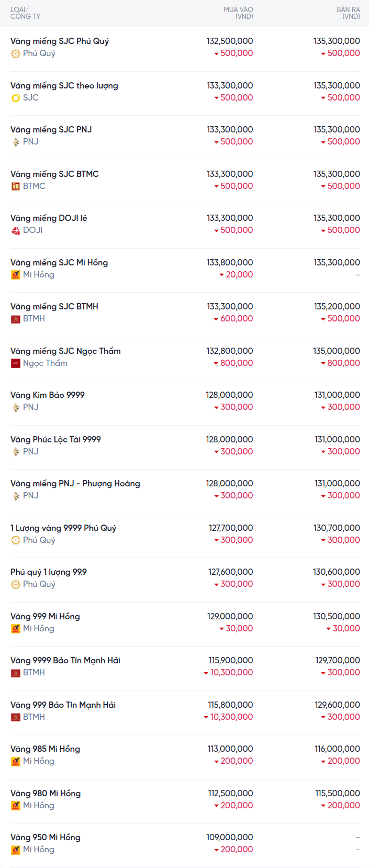Select Phú quý 1 lượng 99.9 title
The height and width of the screenshot is (868, 369).
[49, 572]
